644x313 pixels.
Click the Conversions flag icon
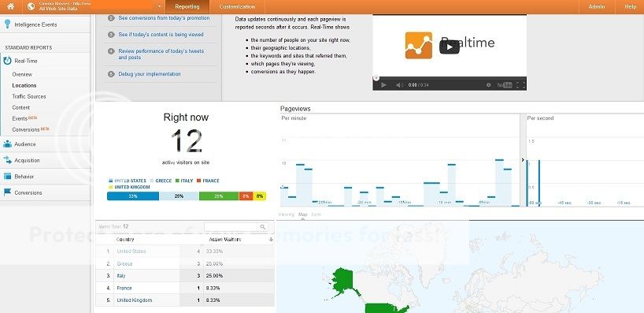[x=7, y=192]
